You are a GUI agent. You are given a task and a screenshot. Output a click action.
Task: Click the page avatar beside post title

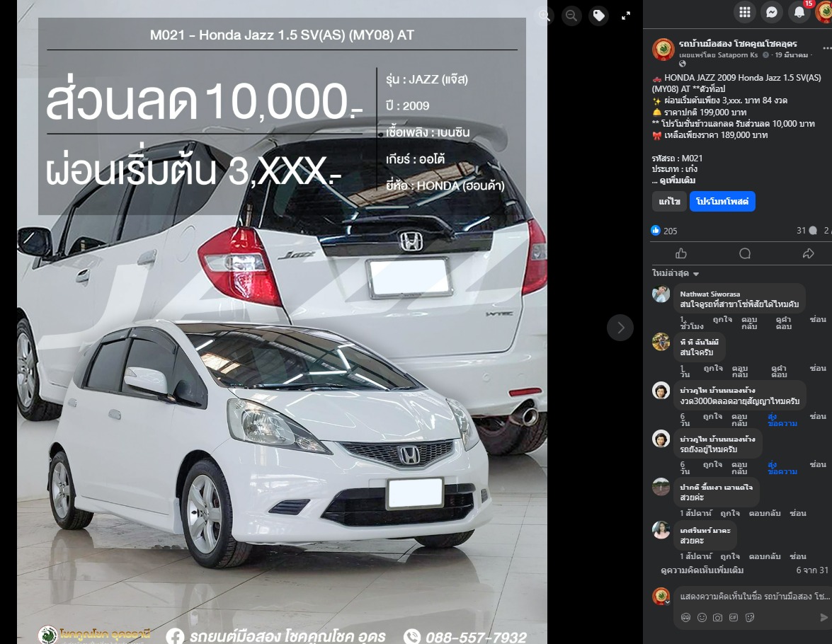(x=663, y=50)
